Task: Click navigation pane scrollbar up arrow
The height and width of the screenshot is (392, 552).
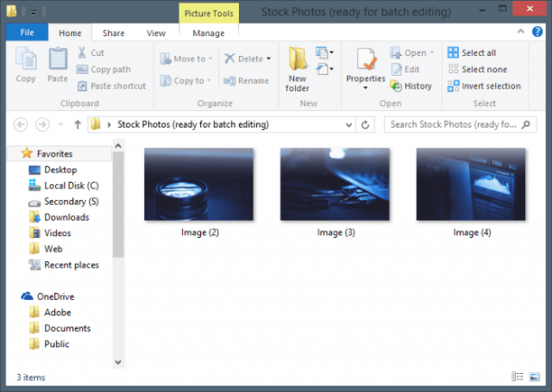Action: pos(118,146)
